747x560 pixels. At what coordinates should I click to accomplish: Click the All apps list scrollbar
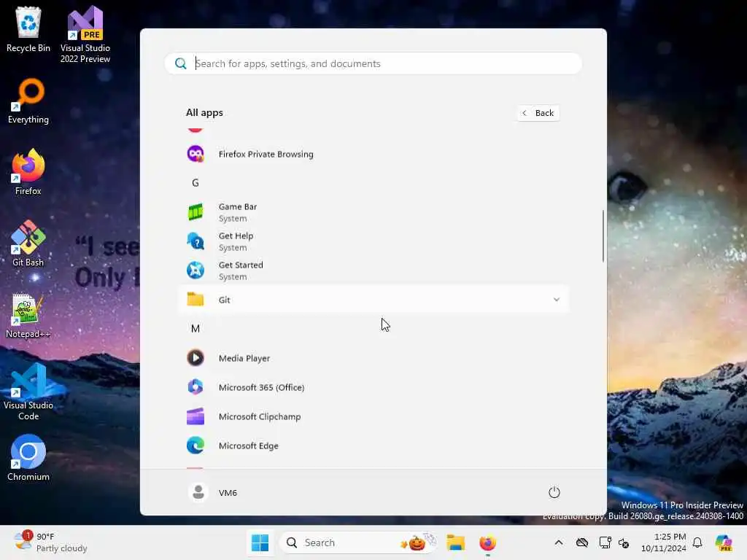tap(603, 236)
